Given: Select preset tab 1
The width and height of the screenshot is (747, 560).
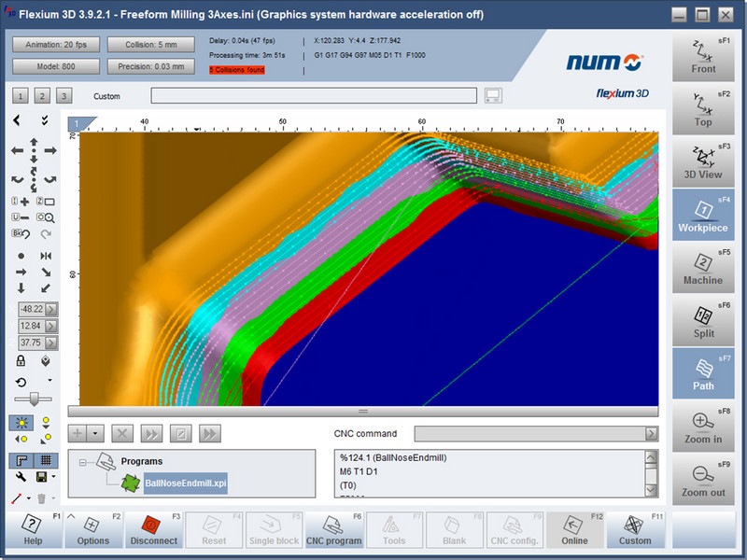Looking at the screenshot, I should (x=20, y=96).
